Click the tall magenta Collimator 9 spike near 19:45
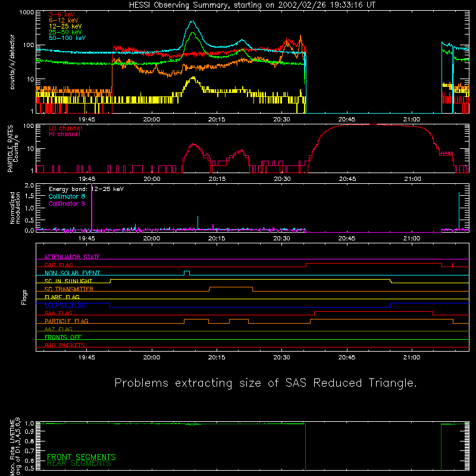 click(x=92, y=208)
